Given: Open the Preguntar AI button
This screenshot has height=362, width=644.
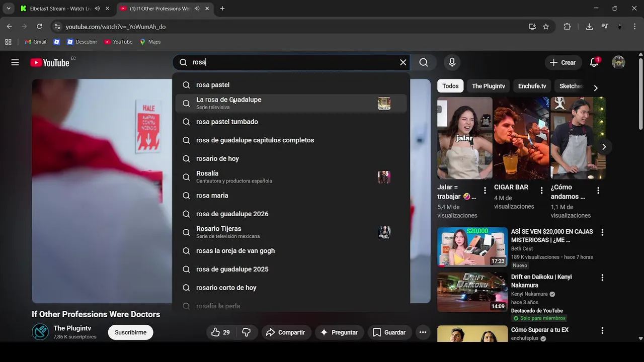Looking at the screenshot, I should 339,332.
